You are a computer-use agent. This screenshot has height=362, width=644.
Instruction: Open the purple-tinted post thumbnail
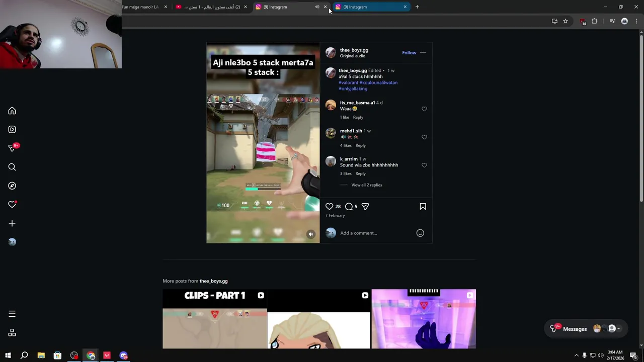[x=424, y=319]
